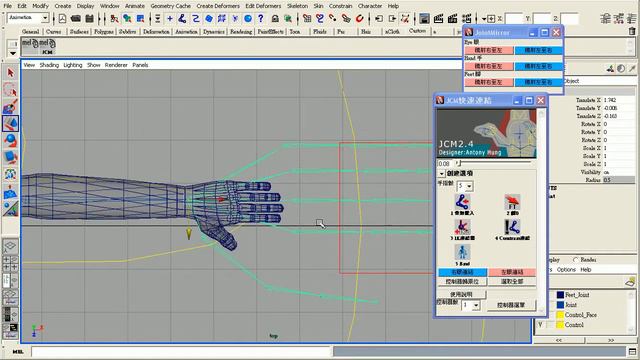Click the blue link button in JCM
Viewport: 640px width, 360px height.
[462, 272]
